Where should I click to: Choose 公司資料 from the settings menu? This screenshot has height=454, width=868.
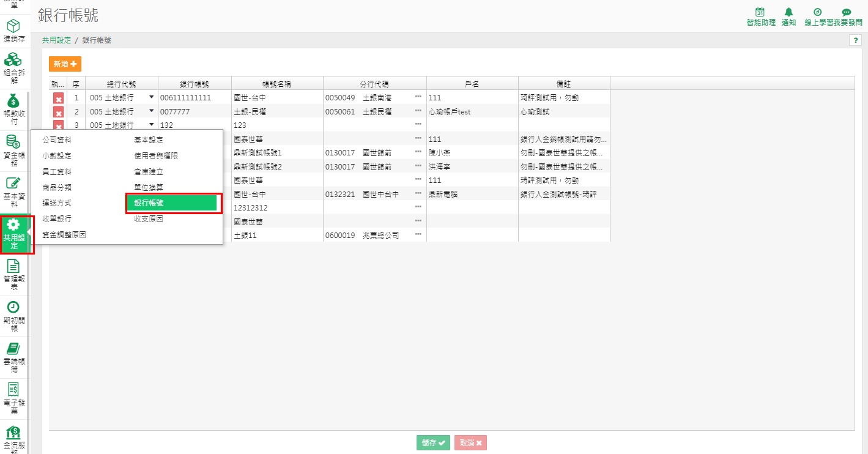click(57, 140)
